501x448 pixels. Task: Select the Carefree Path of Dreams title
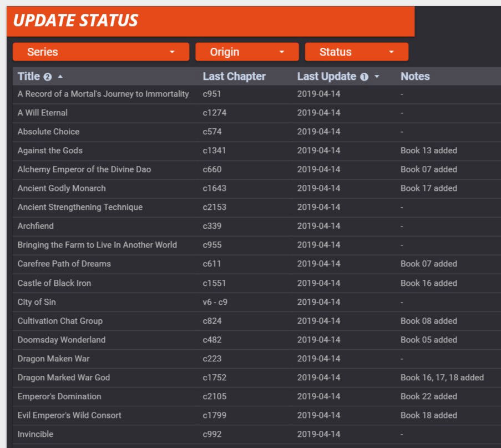(x=64, y=264)
